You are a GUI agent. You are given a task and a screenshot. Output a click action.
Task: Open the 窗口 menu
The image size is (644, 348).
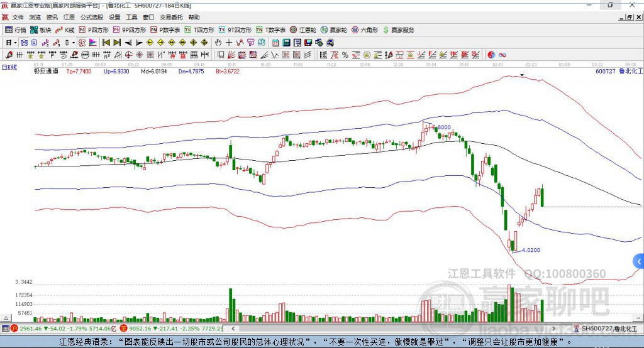pyautogui.click(x=148, y=17)
